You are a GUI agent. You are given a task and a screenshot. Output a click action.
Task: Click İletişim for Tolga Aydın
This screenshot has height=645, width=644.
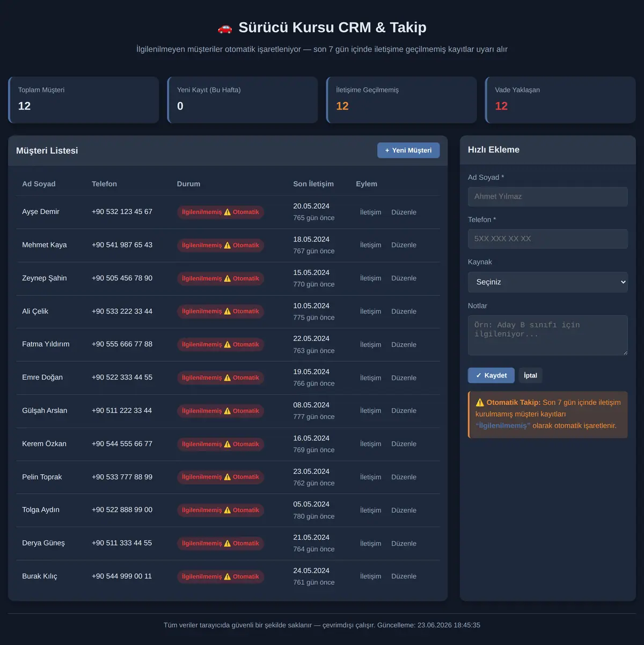(371, 511)
